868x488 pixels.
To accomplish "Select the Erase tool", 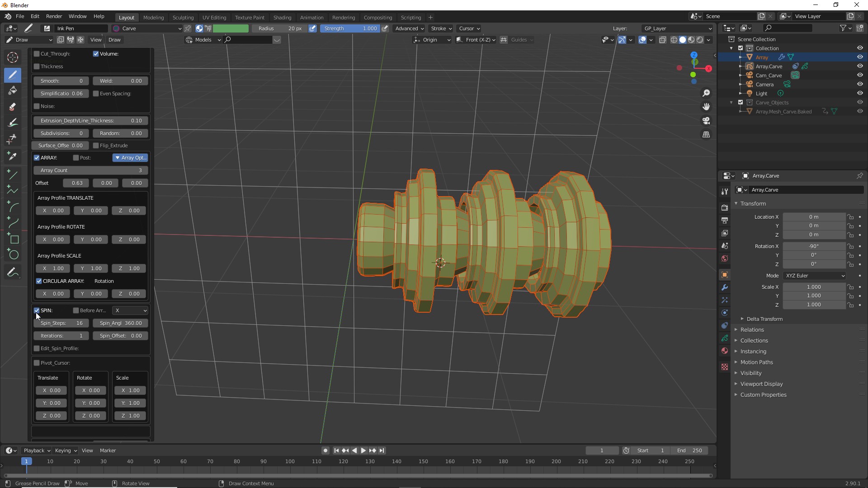I will pyautogui.click(x=13, y=107).
